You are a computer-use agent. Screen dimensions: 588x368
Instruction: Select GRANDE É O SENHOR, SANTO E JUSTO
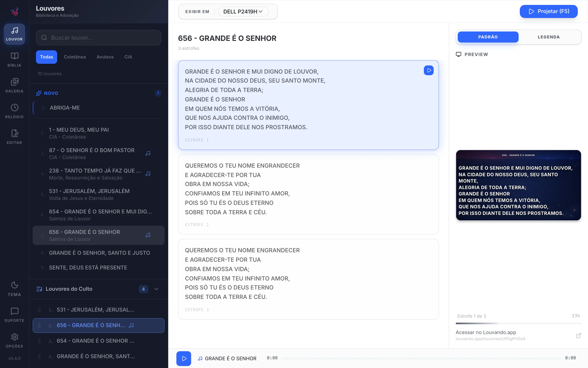click(99, 253)
